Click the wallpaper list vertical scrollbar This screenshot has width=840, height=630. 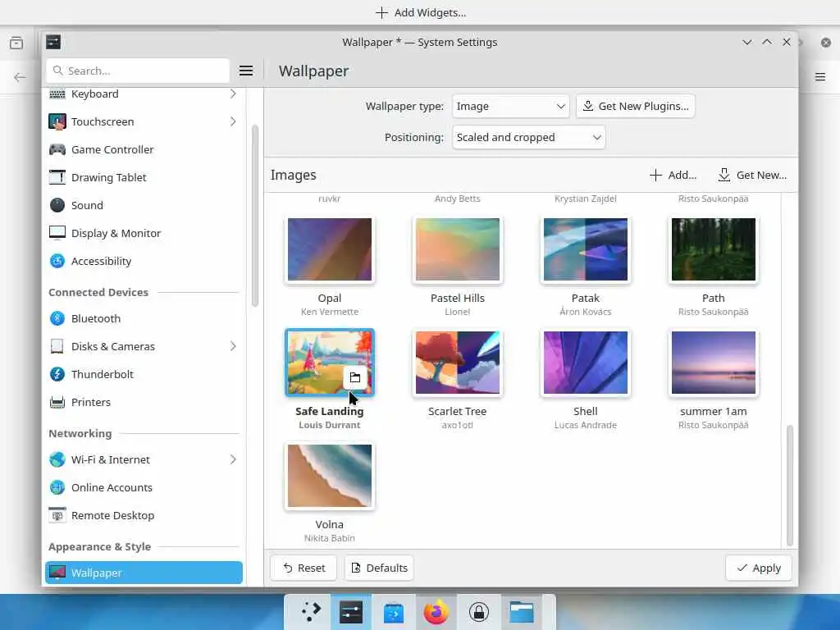(790, 486)
